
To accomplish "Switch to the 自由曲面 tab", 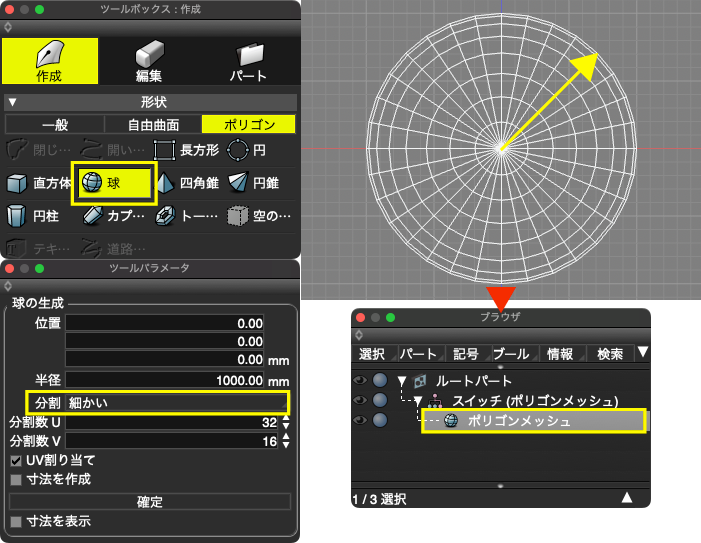I will point(150,125).
